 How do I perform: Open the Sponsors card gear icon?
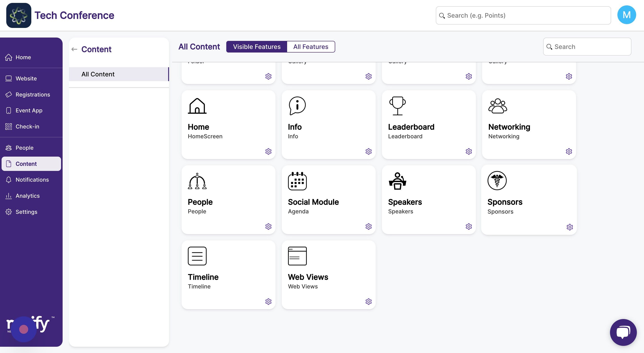570,227
